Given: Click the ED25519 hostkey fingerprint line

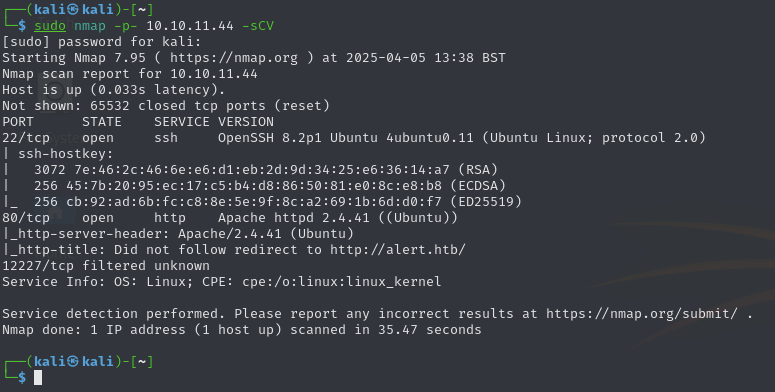Looking at the screenshot, I should click(x=278, y=202).
